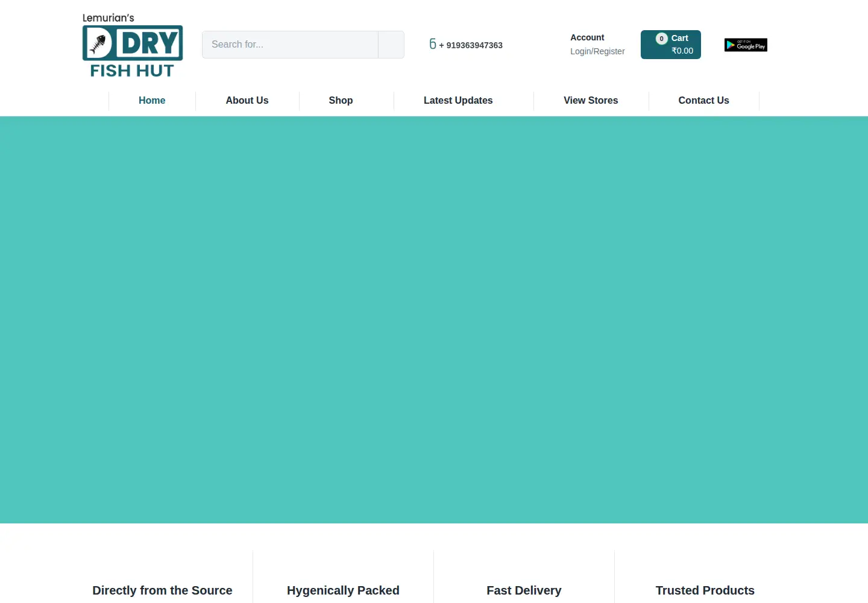Click 'Trusted Products' heading

(705, 590)
